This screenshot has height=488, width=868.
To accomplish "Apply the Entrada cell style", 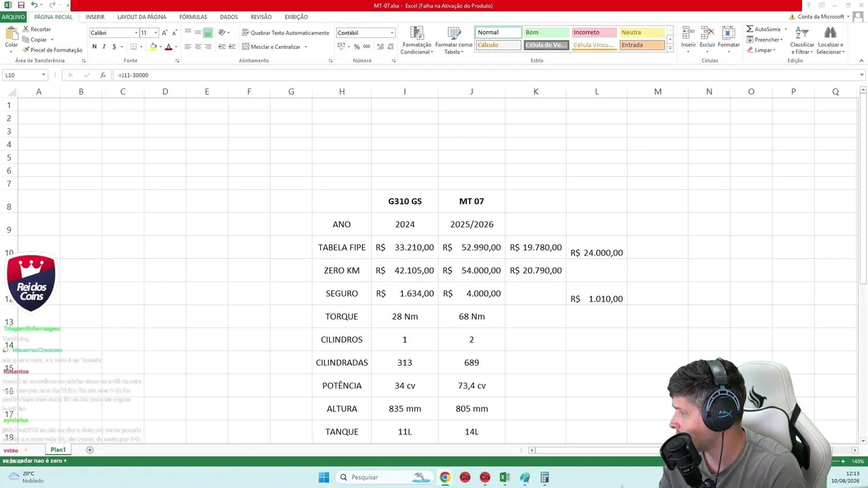I will pyautogui.click(x=642, y=45).
